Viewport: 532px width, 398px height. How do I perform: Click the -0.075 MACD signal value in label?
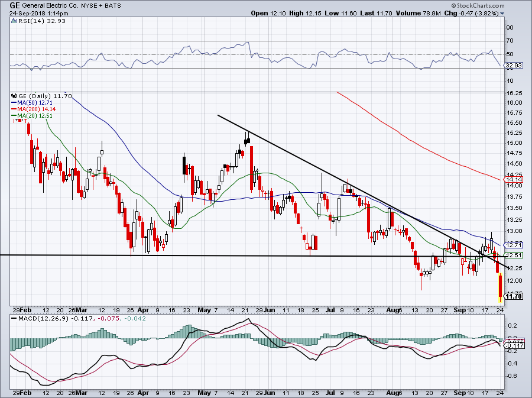click(109, 319)
